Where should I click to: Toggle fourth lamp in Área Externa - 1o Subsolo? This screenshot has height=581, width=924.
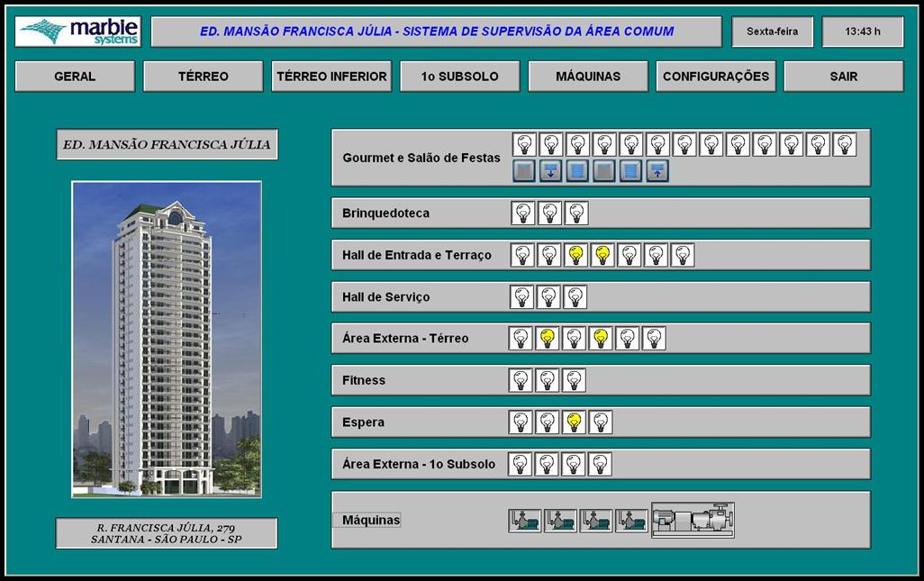pyautogui.click(x=599, y=464)
